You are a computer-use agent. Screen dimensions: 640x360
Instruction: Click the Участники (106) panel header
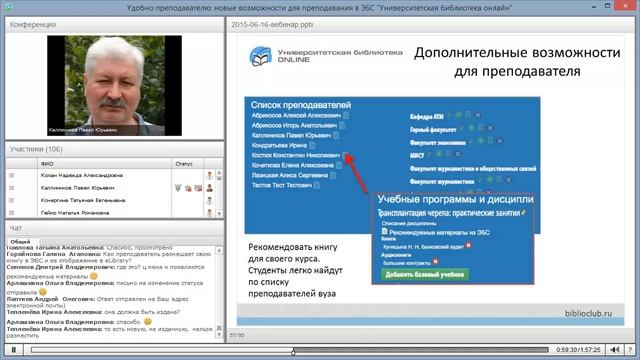[x=114, y=149]
